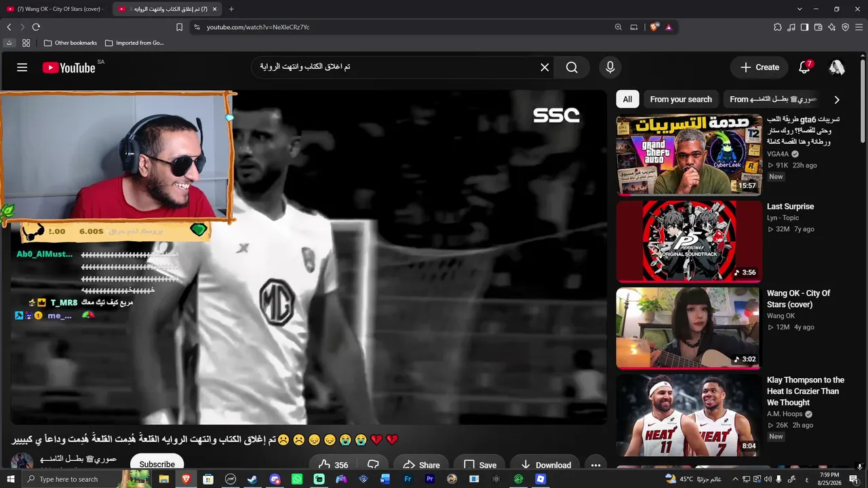The width and height of the screenshot is (868, 488).
Task: Visit the VGA4A channel link
Action: coord(778,154)
